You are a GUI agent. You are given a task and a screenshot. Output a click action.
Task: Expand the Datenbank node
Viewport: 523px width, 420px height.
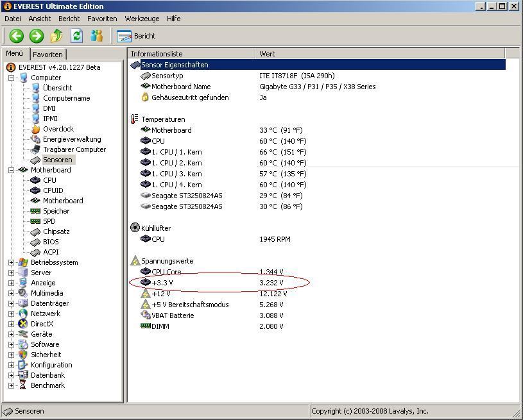(12, 375)
